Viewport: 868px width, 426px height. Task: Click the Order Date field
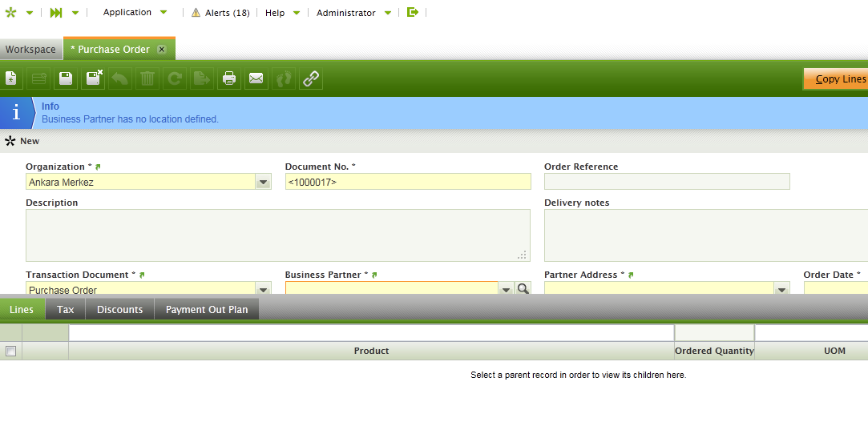pos(836,288)
